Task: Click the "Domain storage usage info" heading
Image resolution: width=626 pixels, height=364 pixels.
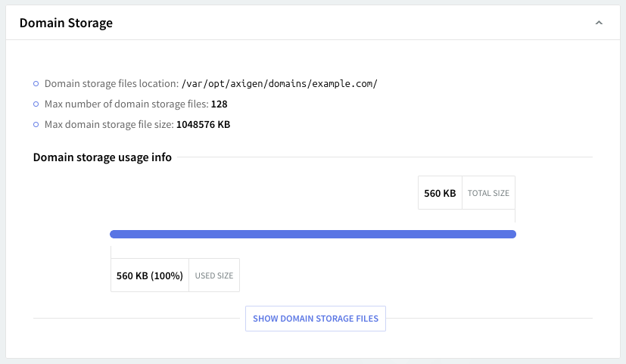Action: coord(102,157)
